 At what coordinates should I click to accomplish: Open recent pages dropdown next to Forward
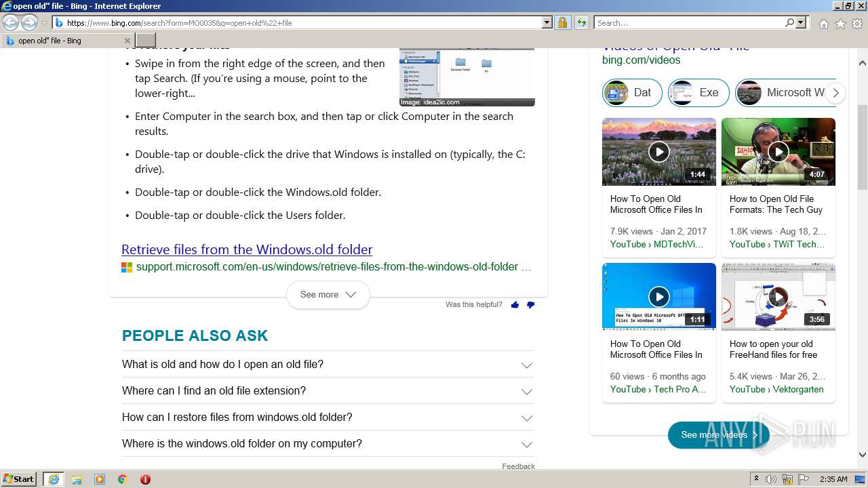coord(44,22)
